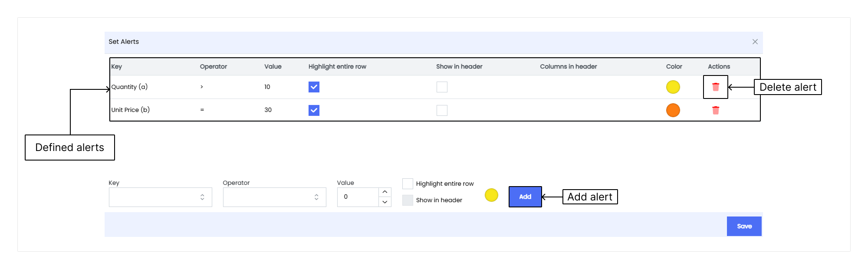Viewport: 868px width, 269px height.
Task: Check Highlight entire row for new alert
Action: click(x=408, y=184)
